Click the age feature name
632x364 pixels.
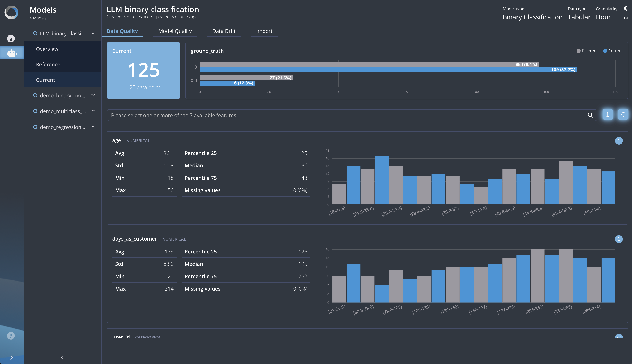[x=116, y=140]
